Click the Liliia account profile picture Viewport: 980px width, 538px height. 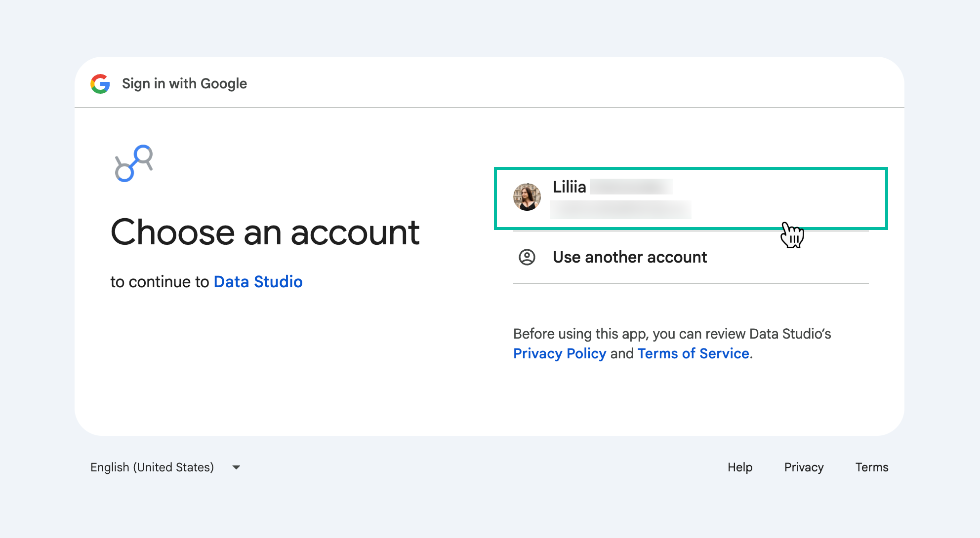[527, 197]
